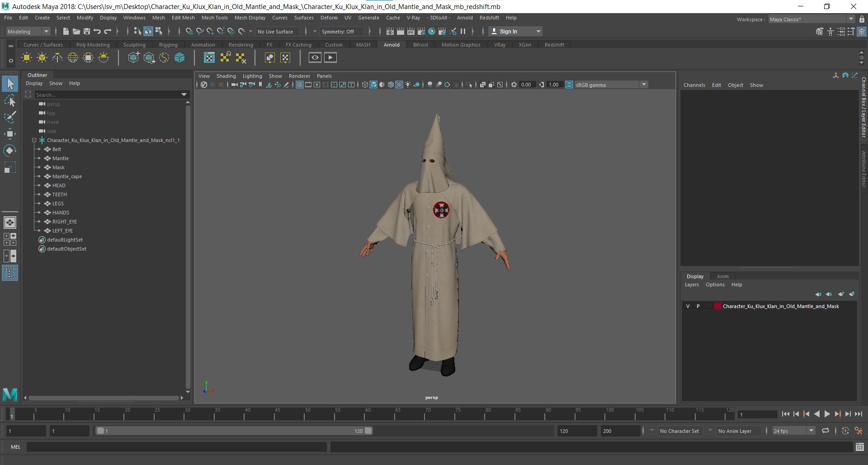Go to the start of playback range

click(x=785, y=414)
